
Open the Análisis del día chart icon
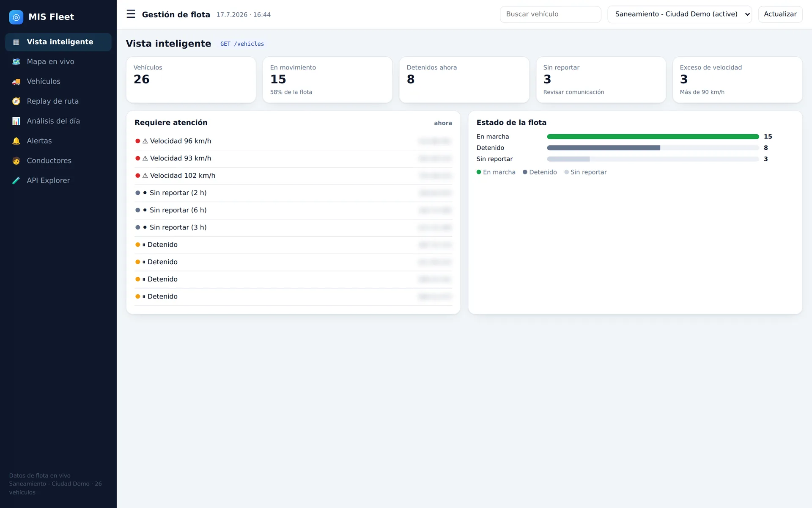(x=16, y=121)
